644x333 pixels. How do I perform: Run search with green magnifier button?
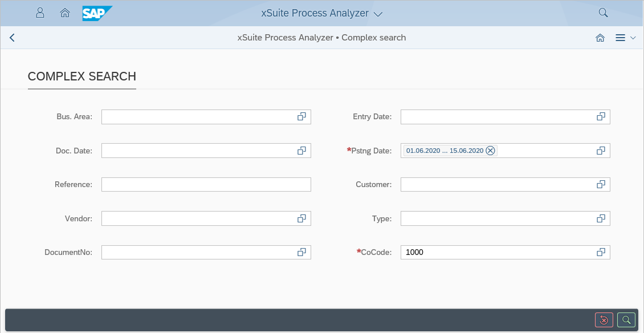(x=626, y=320)
